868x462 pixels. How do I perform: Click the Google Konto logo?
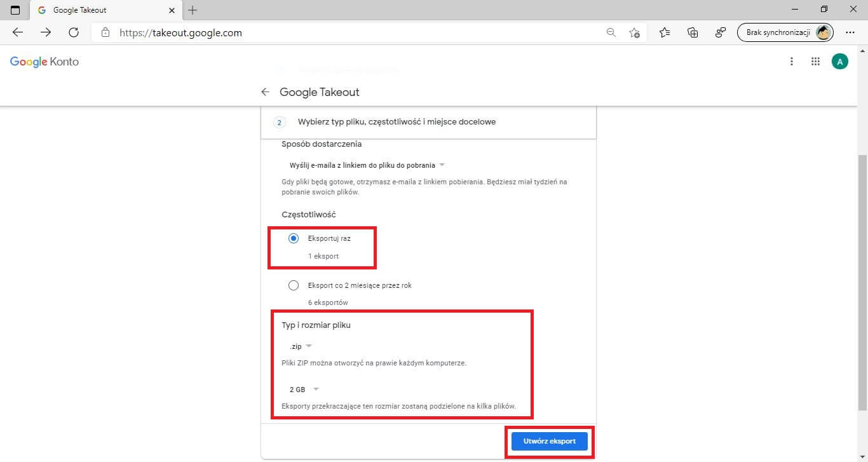coord(44,62)
